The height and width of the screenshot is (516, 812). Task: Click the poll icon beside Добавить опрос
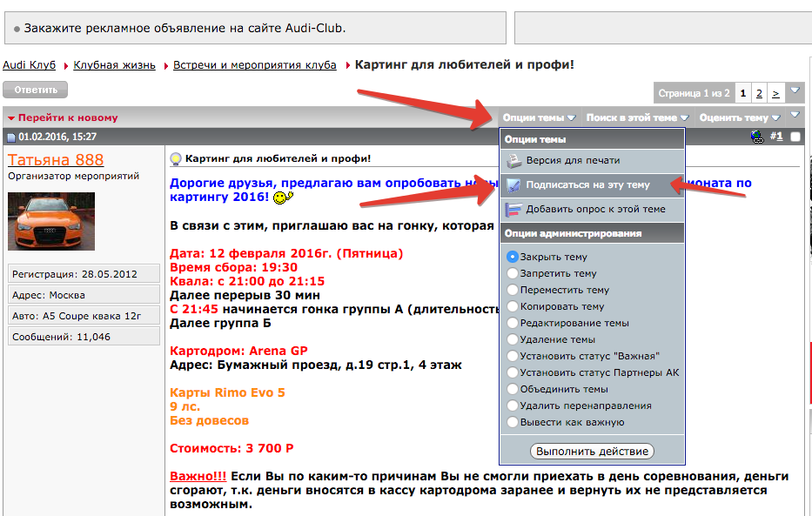click(x=513, y=210)
